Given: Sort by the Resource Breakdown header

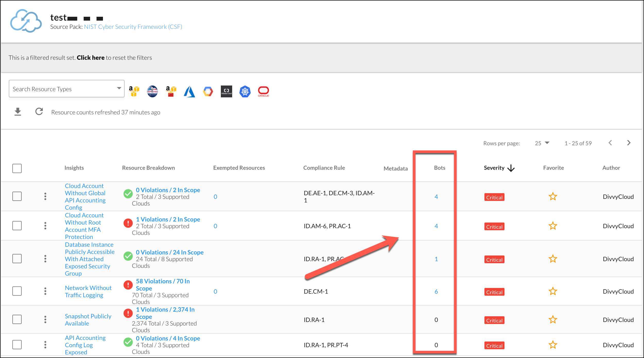Looking at the screenshot, I should tap(149, 168).
